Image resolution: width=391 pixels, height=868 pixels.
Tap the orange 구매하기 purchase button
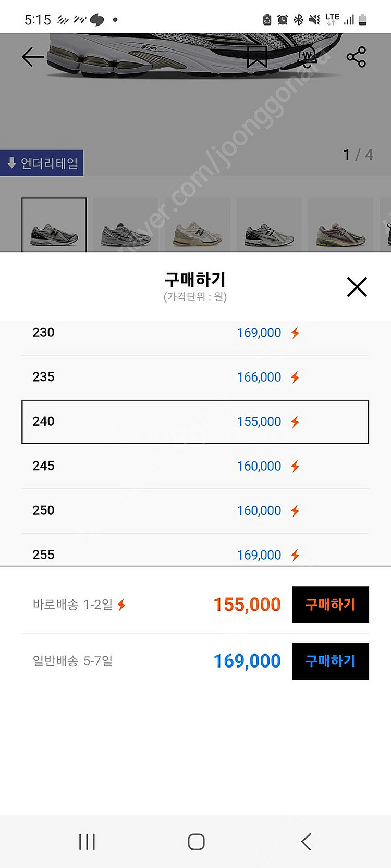point(330,605)
